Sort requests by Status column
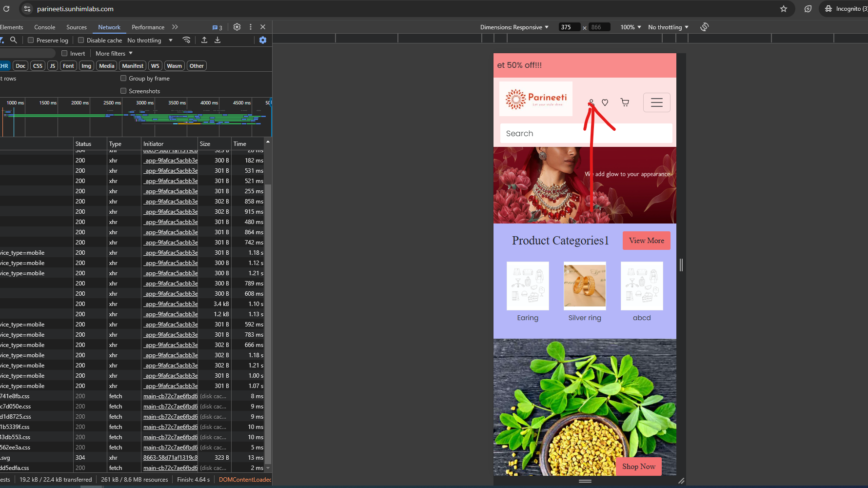 click(90, 144)
